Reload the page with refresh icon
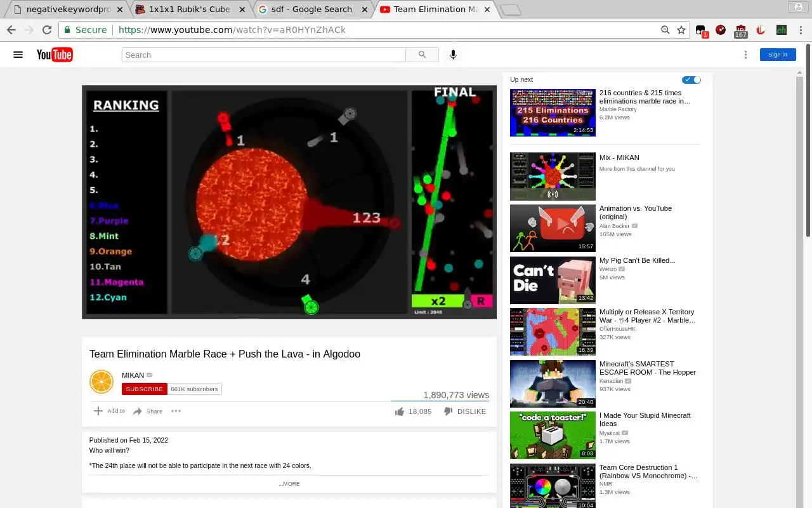The image size is (812, 508). click(47, 30)
